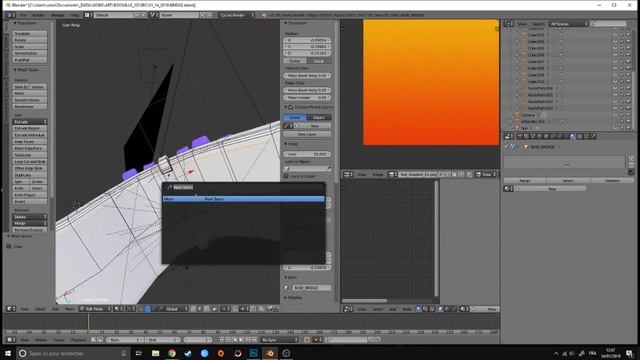Open the Cycles Render engine dropdown
Screen dimensions: 640x360
236,15
